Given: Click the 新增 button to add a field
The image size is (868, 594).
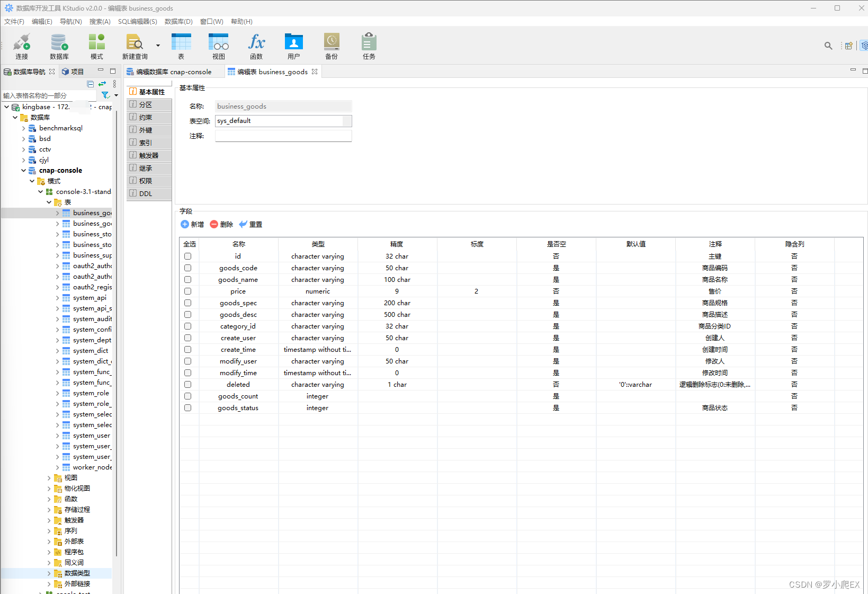Looking at the screenshot, I should 192,224.
